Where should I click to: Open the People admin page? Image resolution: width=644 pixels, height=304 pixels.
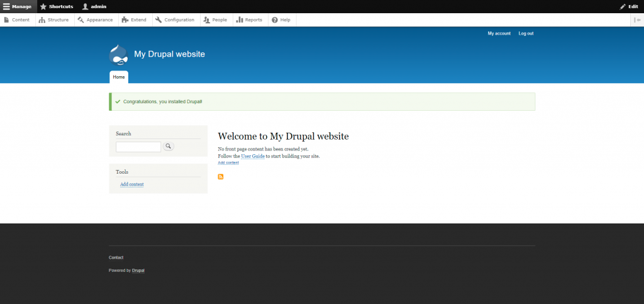[x=215, y=20]
